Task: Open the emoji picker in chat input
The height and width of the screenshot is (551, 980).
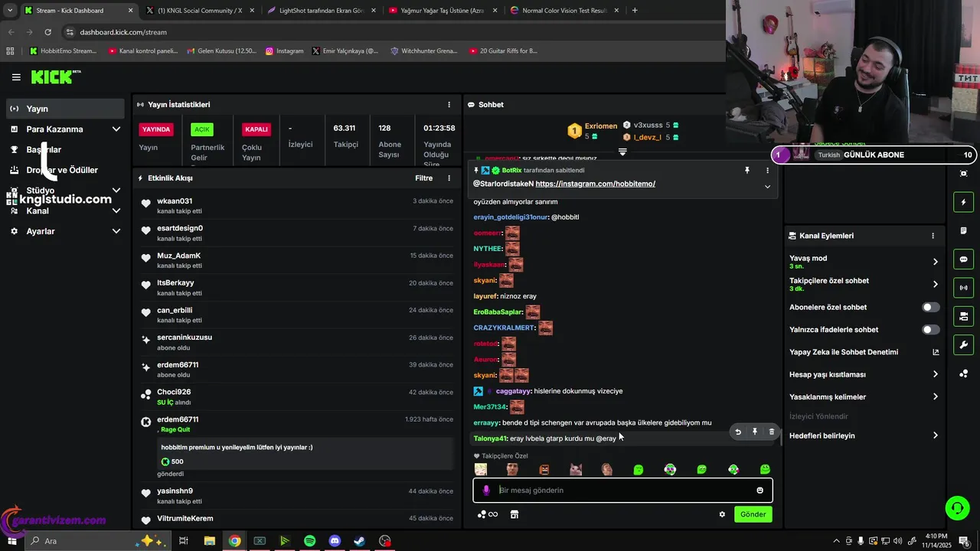Action: tap(760, 491)
